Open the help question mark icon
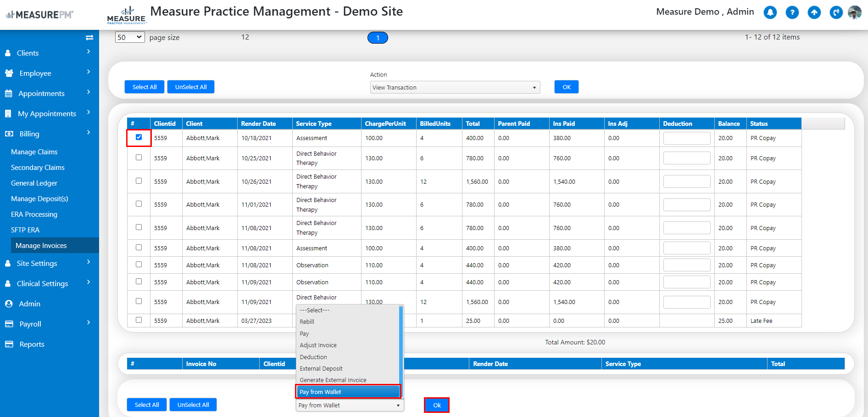The width and height of the screenshot is (868, 417). (792, 12)
